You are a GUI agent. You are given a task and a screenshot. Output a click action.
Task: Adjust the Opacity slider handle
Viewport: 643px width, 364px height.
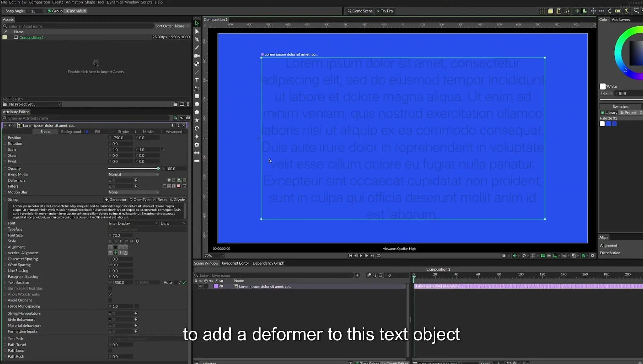click(158, 169)
